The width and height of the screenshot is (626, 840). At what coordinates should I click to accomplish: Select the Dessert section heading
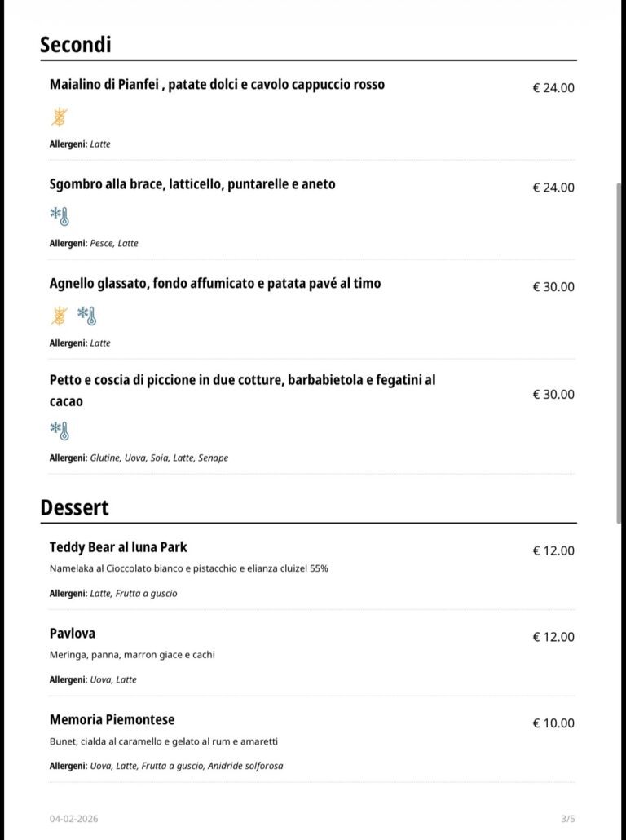point(74,507)
